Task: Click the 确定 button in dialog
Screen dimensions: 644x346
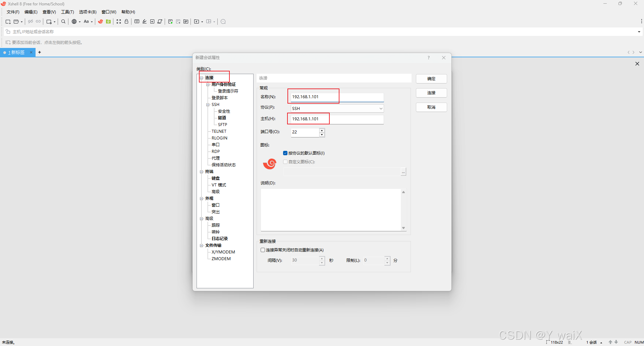Action: tap(431, 79)
